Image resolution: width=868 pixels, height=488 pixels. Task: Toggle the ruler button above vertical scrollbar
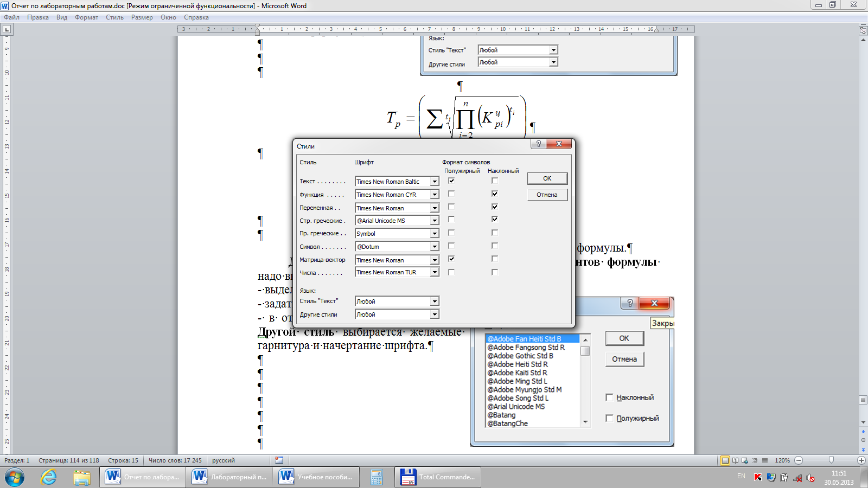click(863, 30)
